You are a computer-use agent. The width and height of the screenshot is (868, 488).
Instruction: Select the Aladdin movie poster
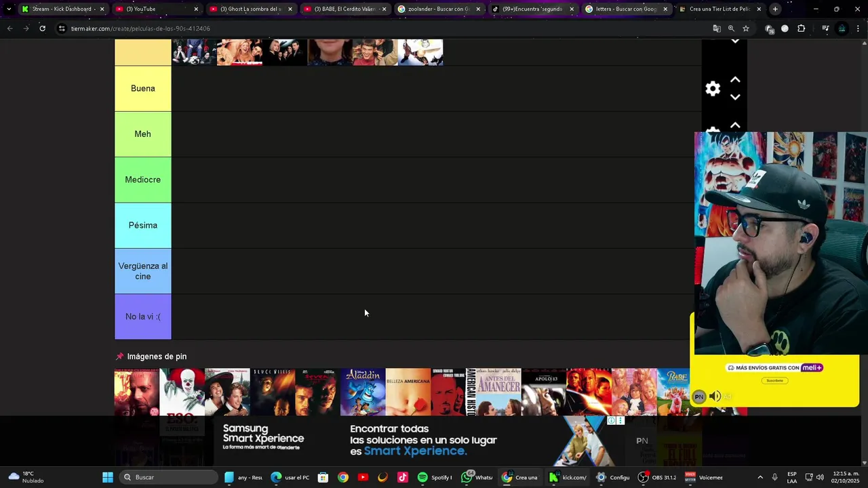pyautogui.click(x=363, y=392)
